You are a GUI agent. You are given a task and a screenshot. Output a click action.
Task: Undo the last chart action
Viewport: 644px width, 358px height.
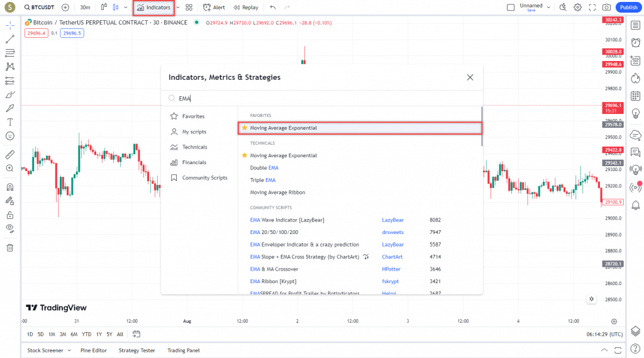click(273, 8)
